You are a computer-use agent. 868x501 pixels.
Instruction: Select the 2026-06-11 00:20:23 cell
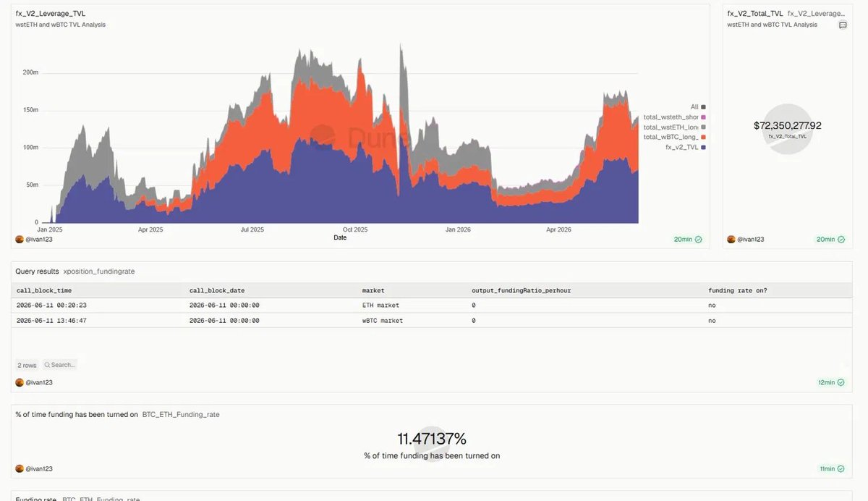51,305
